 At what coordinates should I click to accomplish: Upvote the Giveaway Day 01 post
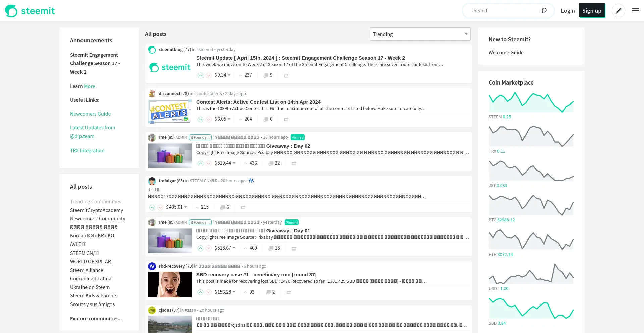200,248
